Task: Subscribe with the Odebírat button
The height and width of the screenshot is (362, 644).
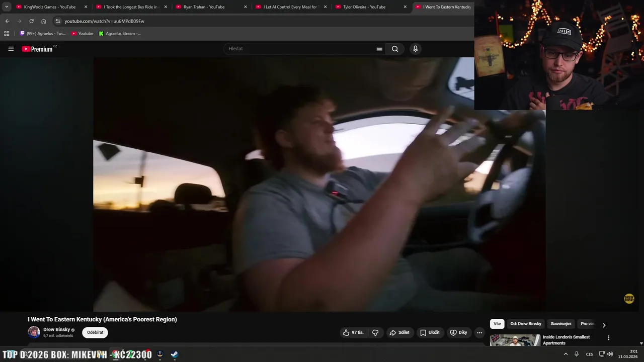Action: click(95, 332)
